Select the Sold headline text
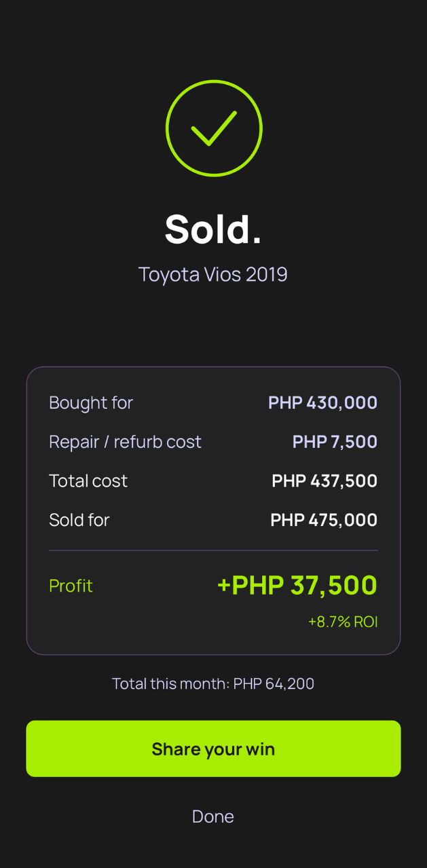The image size is (427, 868). click(213, 229)
